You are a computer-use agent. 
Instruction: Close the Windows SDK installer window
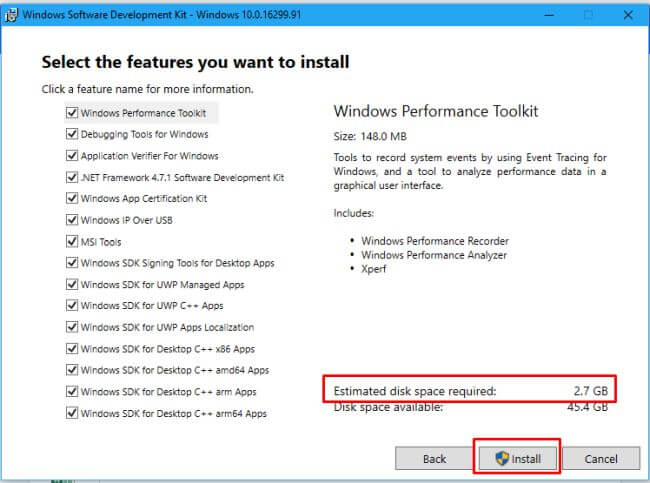(x=627, y=15)
